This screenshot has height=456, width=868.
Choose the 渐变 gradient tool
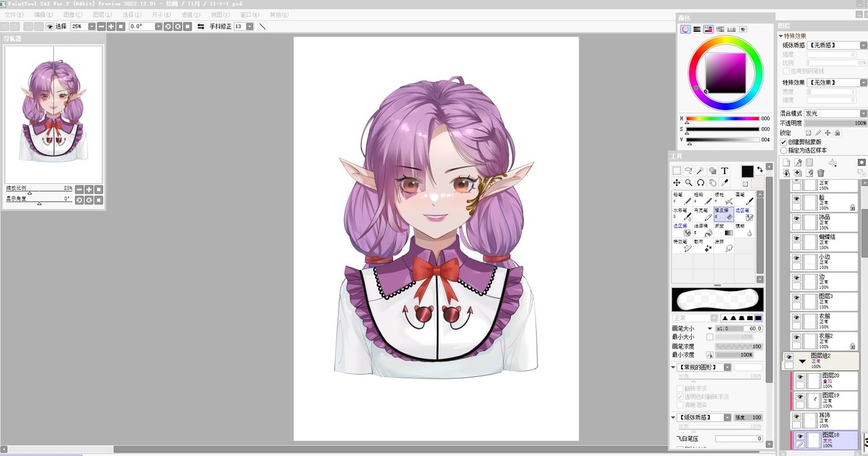coord(724,230)
